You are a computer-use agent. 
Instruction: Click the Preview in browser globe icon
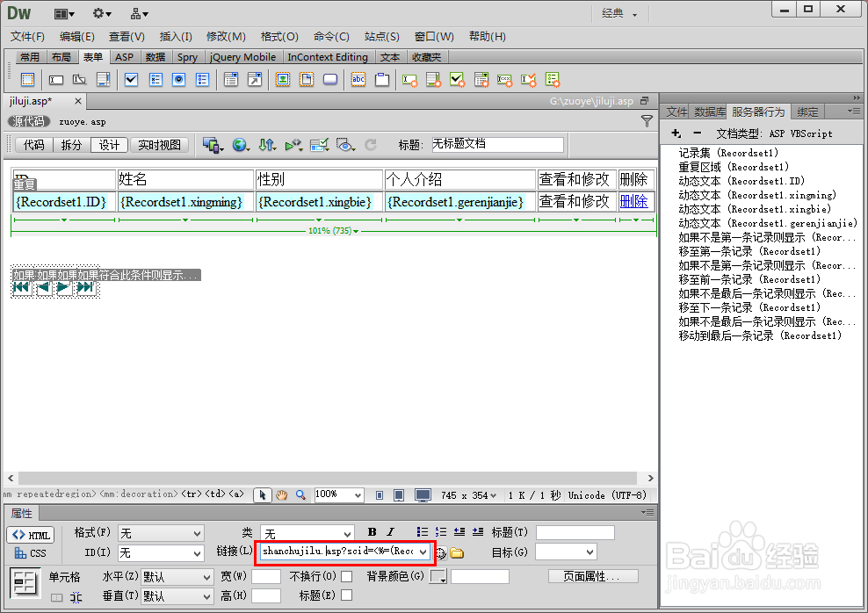tap(240, 145)
